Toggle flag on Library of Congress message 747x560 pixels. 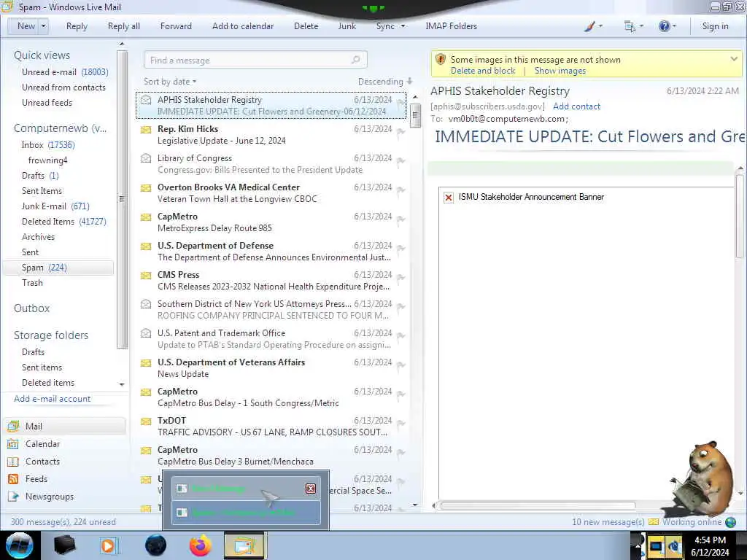point(400,161)
